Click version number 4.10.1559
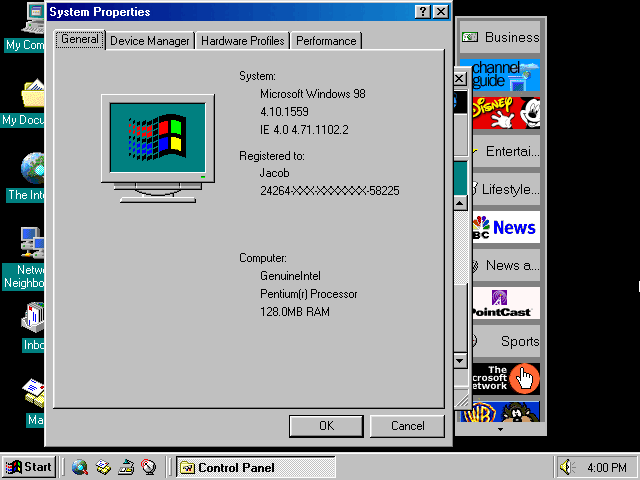This screenshot has width=640, height=480. (x=284, y=112)
